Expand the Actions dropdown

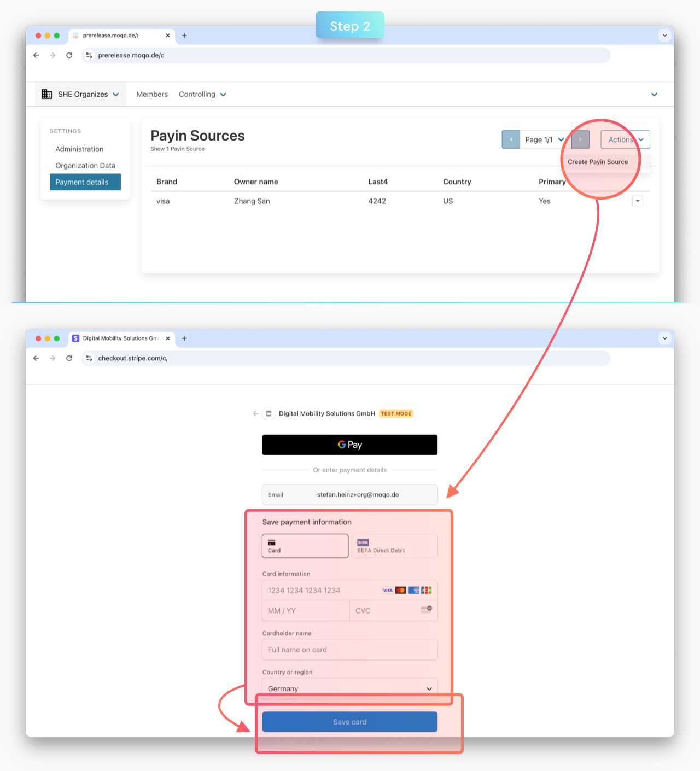tap(625, 139)
